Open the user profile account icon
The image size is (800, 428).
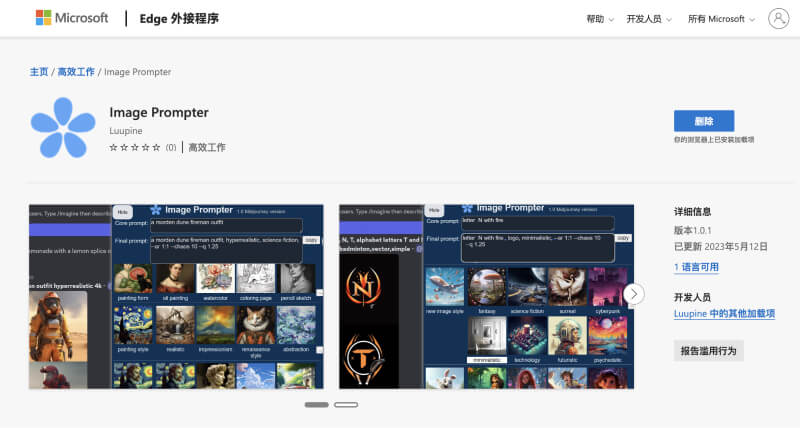coord(778,18)
